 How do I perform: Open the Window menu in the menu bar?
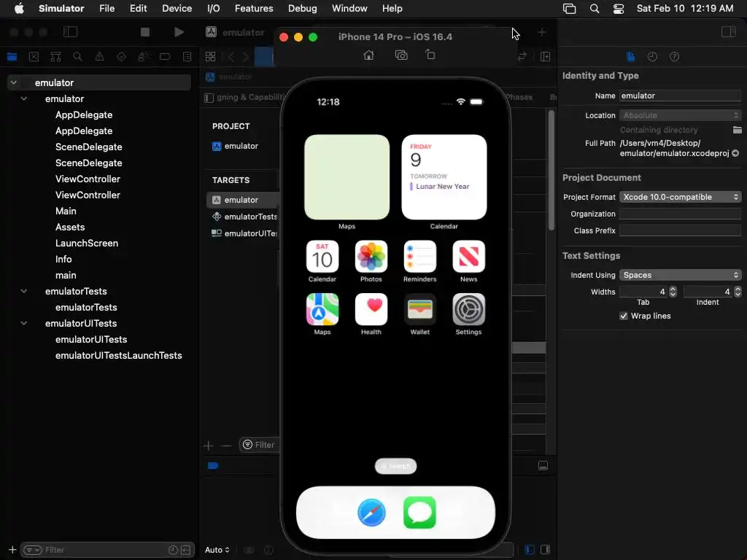pos(349,8)
